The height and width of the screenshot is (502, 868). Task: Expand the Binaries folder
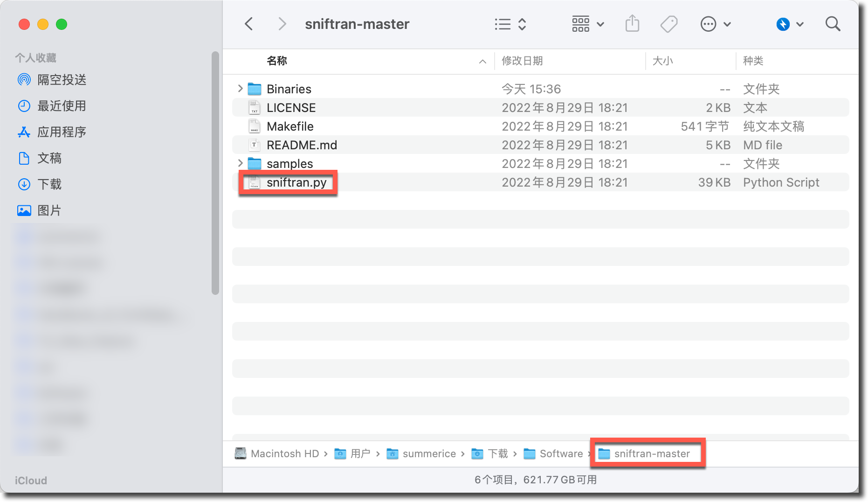pyautogui.click(x=241, y=89)
